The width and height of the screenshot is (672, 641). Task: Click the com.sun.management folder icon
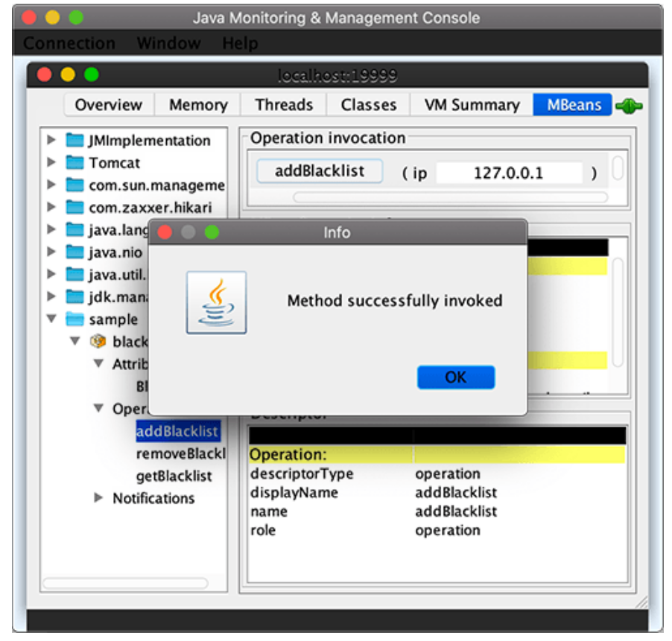pyautogui.click(x=75, y=185)
